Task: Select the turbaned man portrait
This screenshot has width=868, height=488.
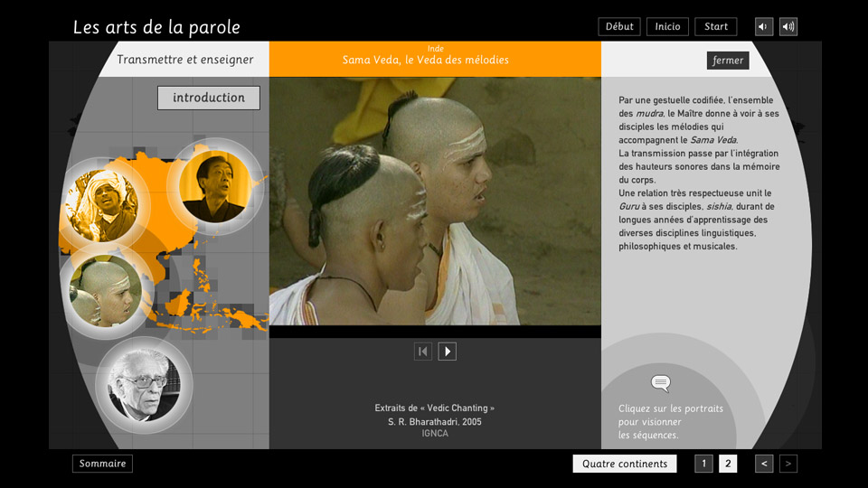Action: click(x=102, y=206)
